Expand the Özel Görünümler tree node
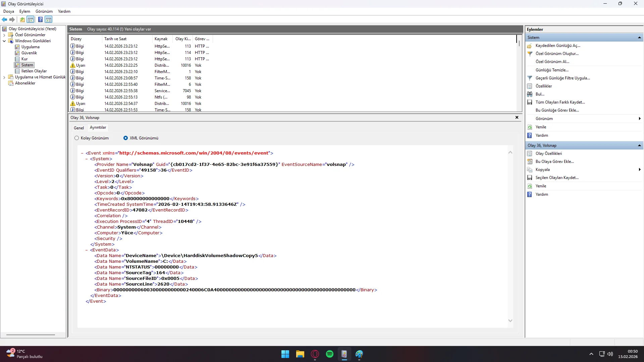Screen dimensions: 644x362 point(4,35)
